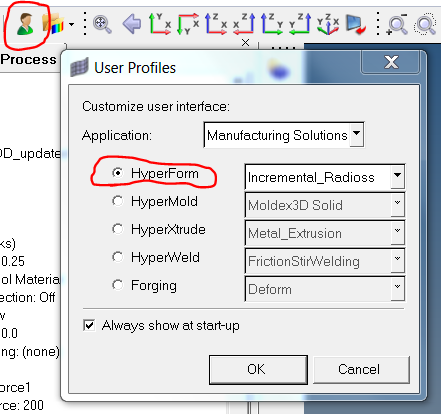Click the color folder icon
The width and height of the screenshot is (441, 414).
[53, 24]
